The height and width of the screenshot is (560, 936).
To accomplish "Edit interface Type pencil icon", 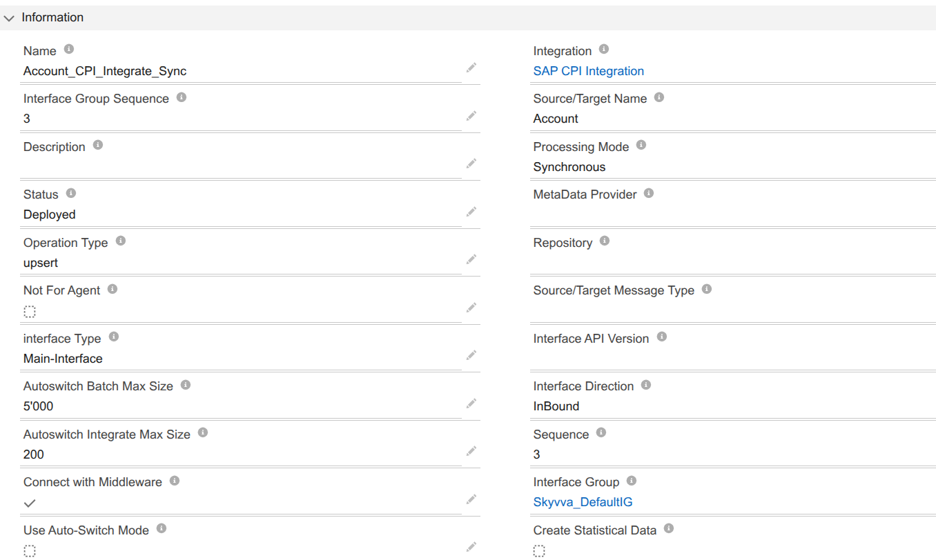I will pyautogui.click(x=471, y=355).
